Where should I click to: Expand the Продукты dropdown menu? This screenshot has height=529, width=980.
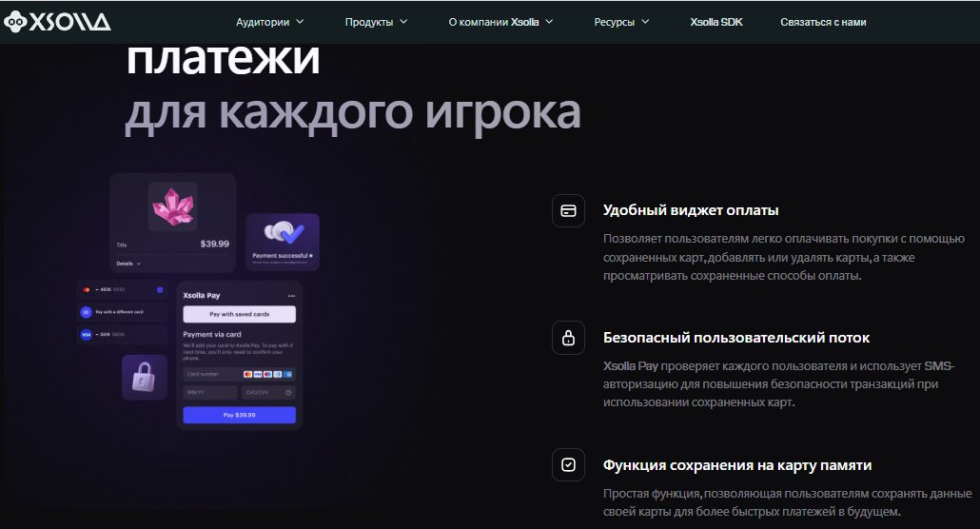pos(376,22)
